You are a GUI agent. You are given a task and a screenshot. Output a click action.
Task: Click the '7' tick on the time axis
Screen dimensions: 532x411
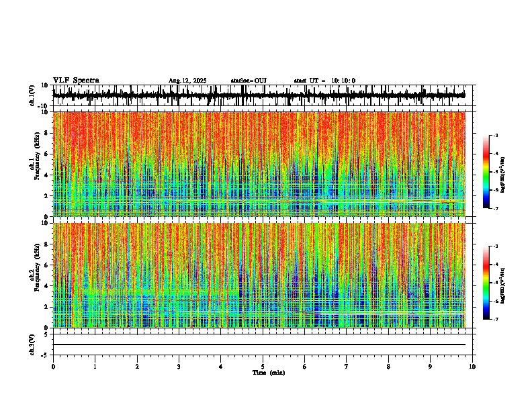tap(347, 367)
